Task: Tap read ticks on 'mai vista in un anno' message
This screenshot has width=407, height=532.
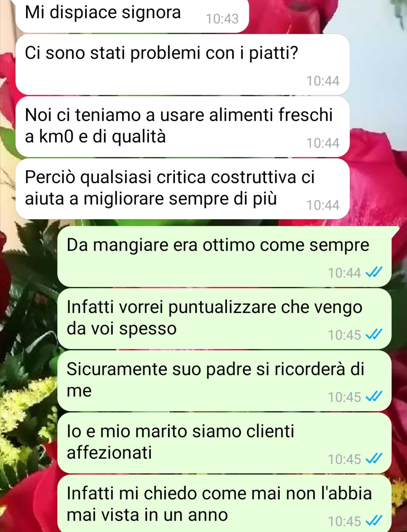Action: (374, 520)
